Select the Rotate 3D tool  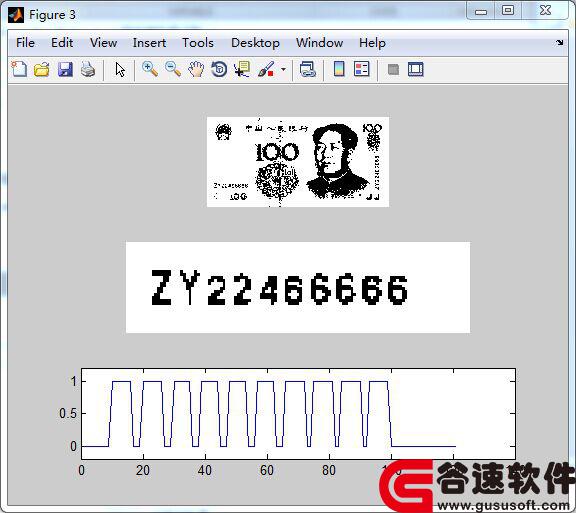click(x=219, y=69)
